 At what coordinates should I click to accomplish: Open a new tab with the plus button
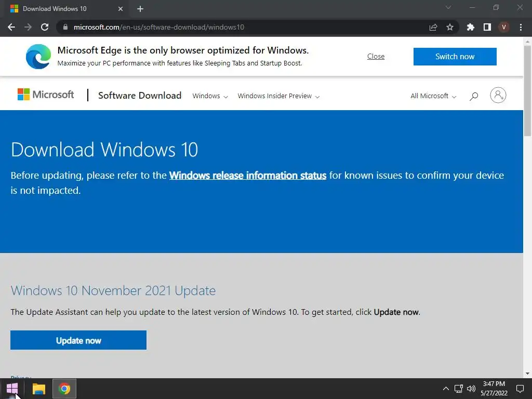pos(140,9)
